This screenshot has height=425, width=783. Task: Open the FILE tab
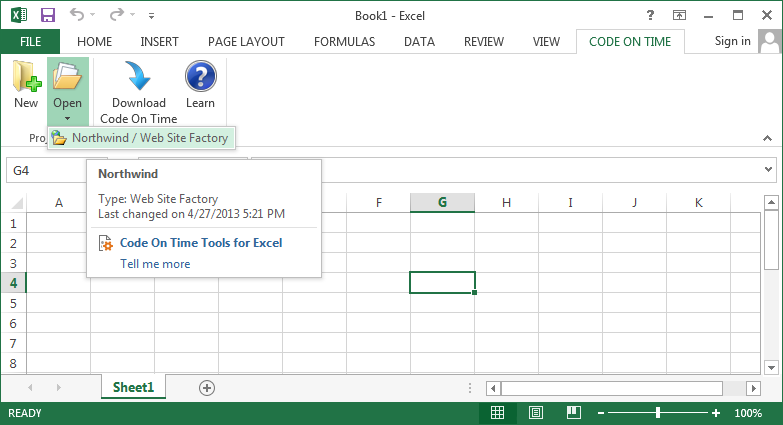[x=30, y=41]
